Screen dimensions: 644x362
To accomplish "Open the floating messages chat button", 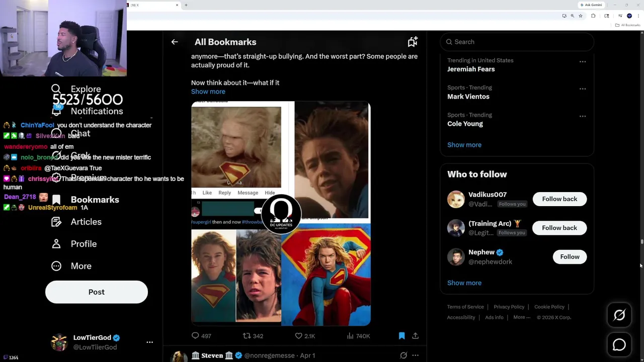I will pyautogui.click(x=619, y=345).
